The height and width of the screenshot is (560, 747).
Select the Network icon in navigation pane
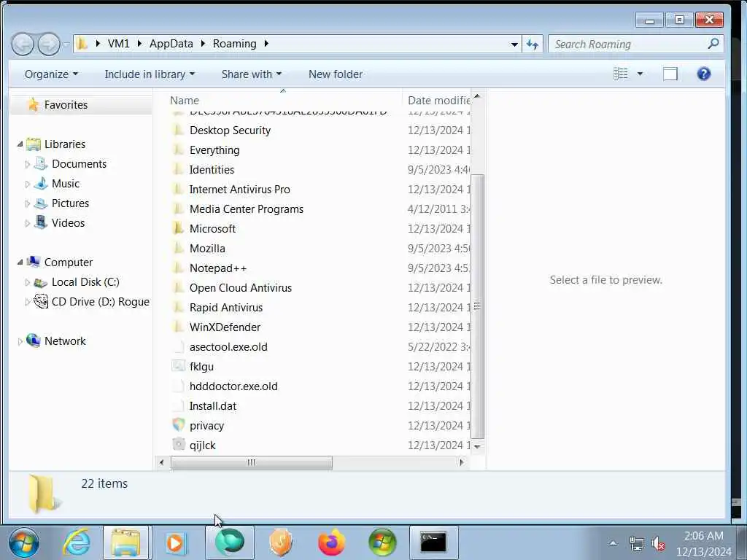(34, 341)
